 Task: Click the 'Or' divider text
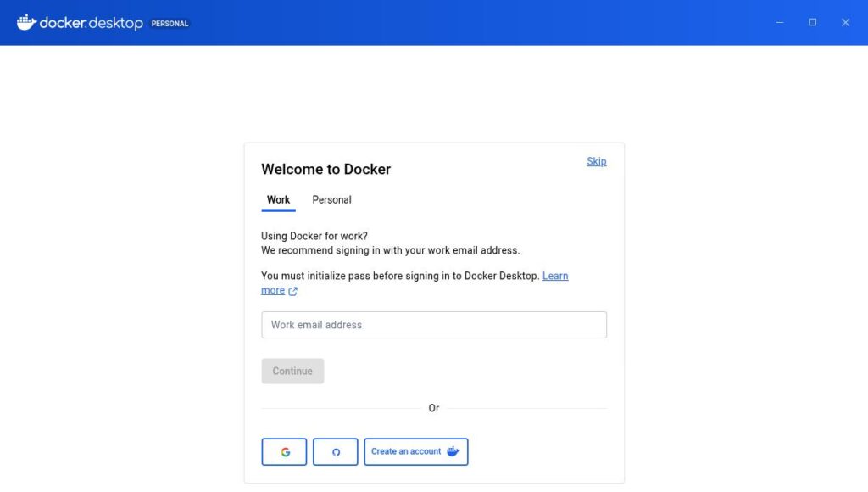coord(434,408)
